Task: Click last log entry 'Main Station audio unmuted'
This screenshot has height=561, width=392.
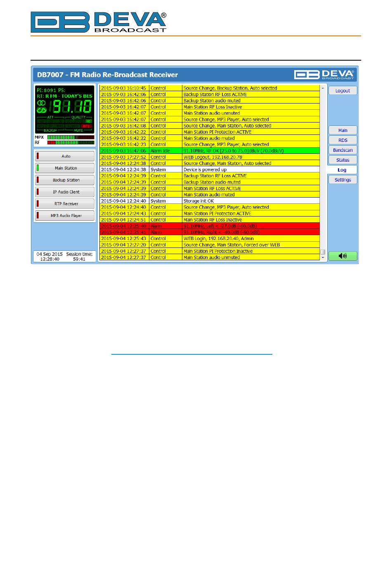Action: point(210,257)
